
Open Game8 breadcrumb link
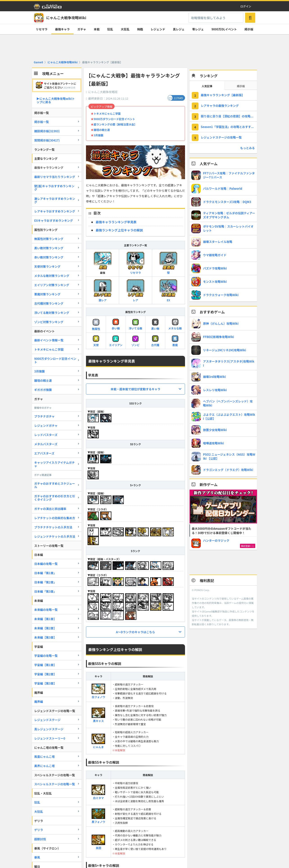pyautogui.click(x=38, y=62)
